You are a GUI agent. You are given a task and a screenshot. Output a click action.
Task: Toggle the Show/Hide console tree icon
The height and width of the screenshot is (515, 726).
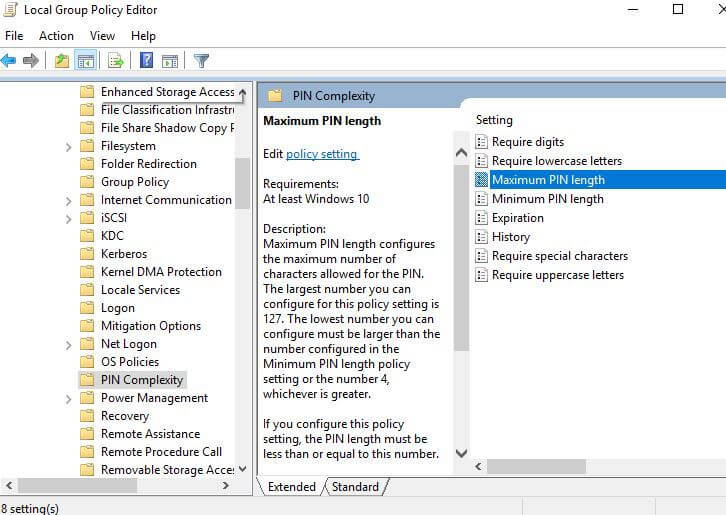point(86,61)
